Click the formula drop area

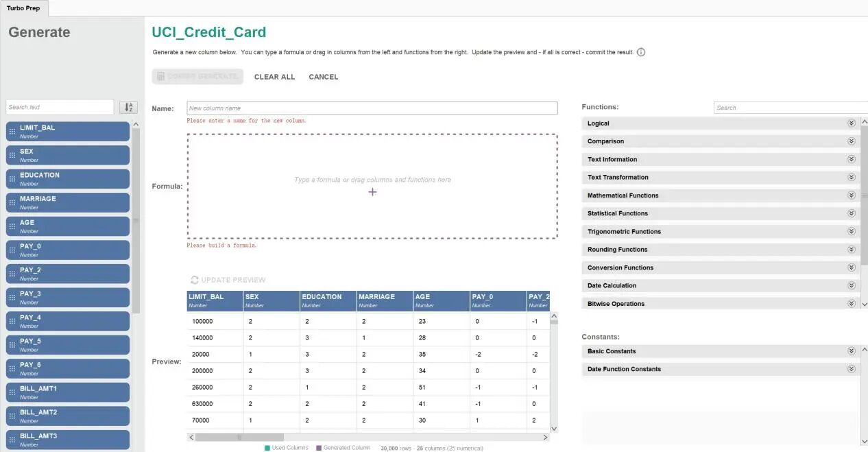(372, 186)
